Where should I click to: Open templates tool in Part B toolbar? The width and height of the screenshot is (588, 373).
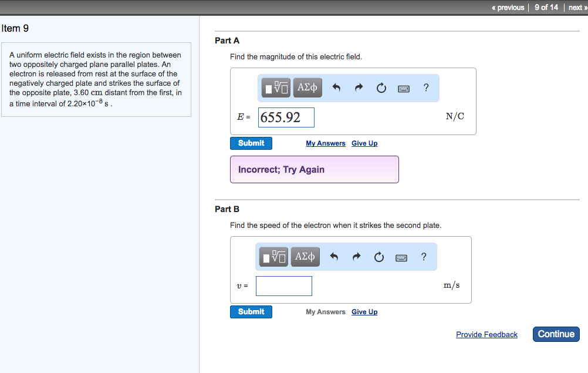click(273, 257)
